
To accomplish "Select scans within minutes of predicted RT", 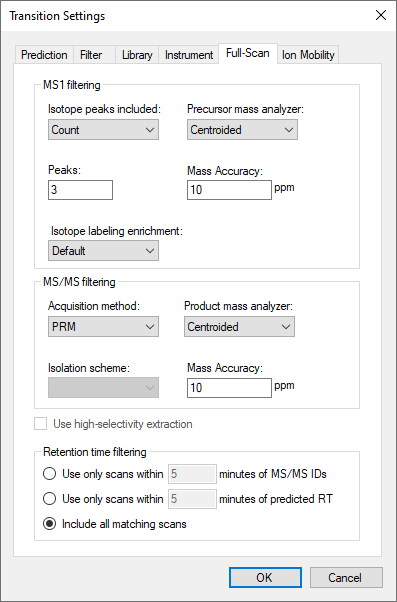I will (x=50, y=499).
